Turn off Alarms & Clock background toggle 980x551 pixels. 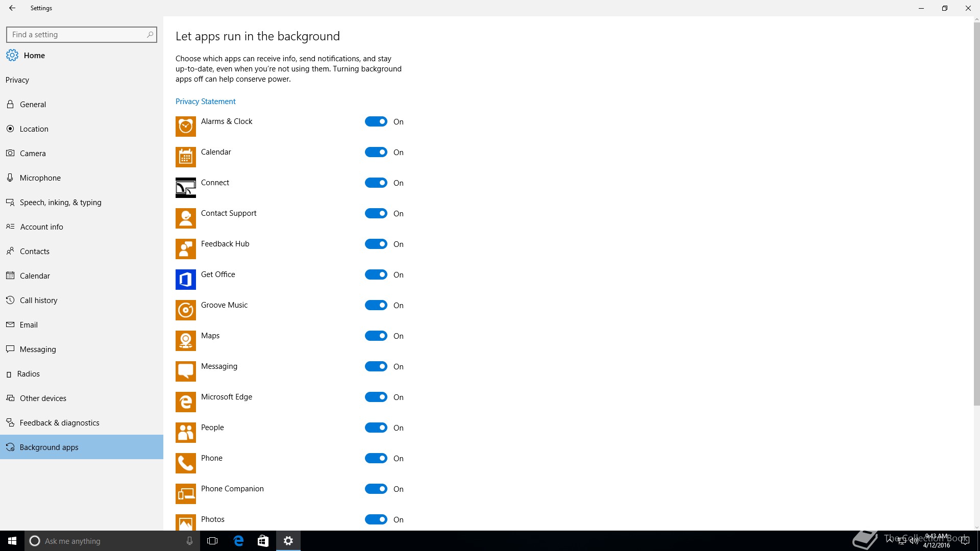(x=376, y=121)
